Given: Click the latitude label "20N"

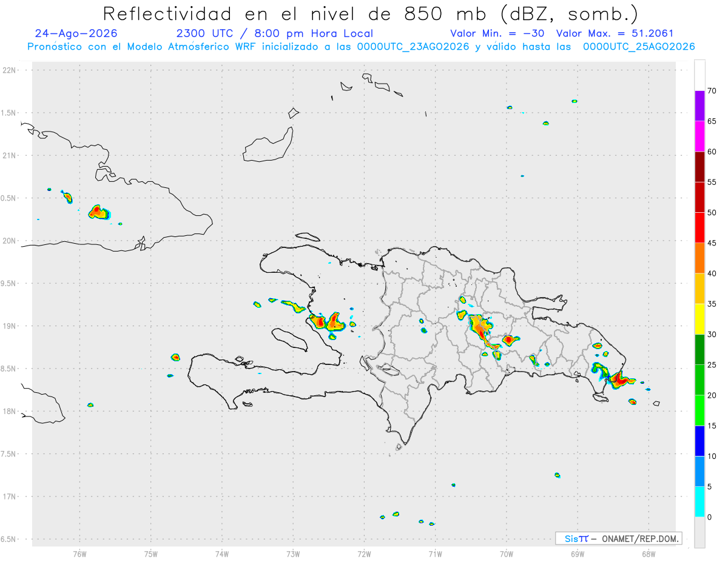Looking at the screenshot, I should [x=8, y=241].
